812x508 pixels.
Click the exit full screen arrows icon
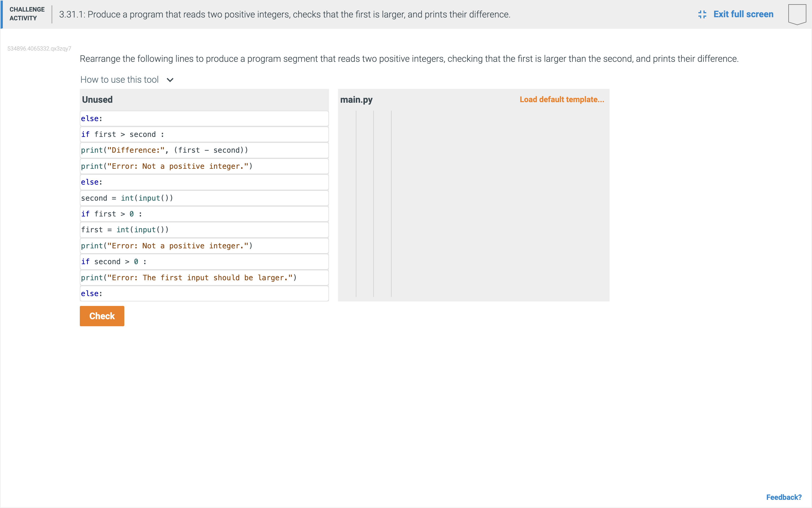702,14
